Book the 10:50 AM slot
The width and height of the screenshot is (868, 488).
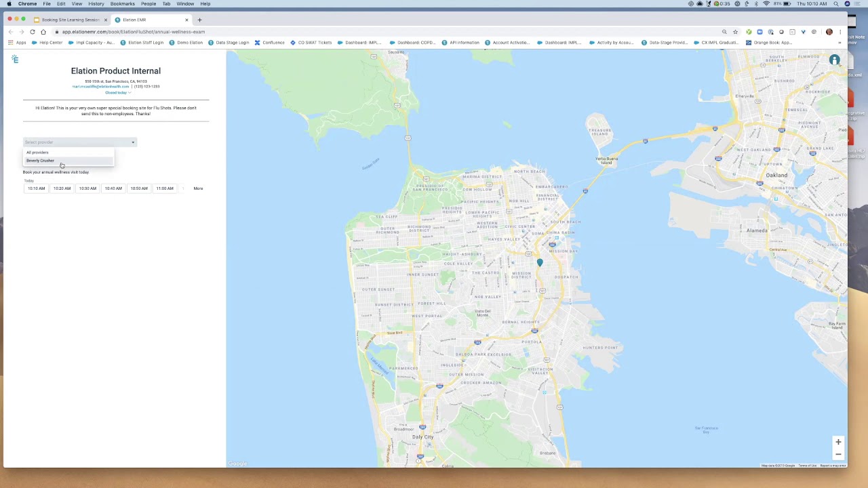point(139,188)
